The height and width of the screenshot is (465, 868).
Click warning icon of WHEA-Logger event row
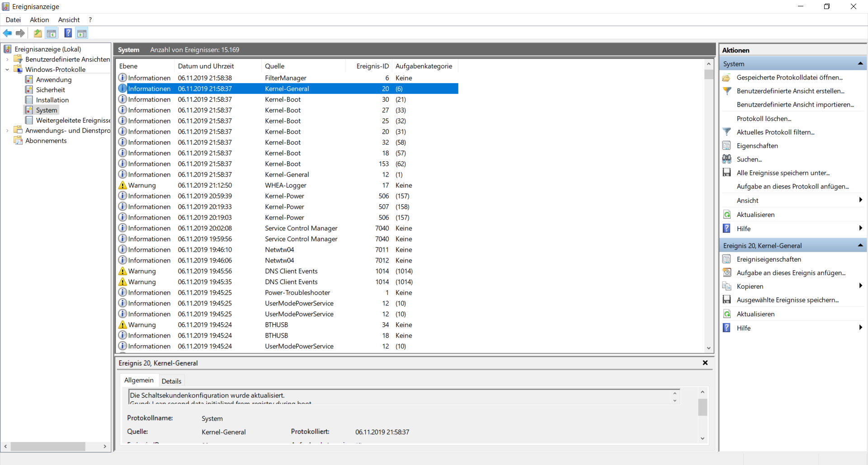tap(123, 185)
